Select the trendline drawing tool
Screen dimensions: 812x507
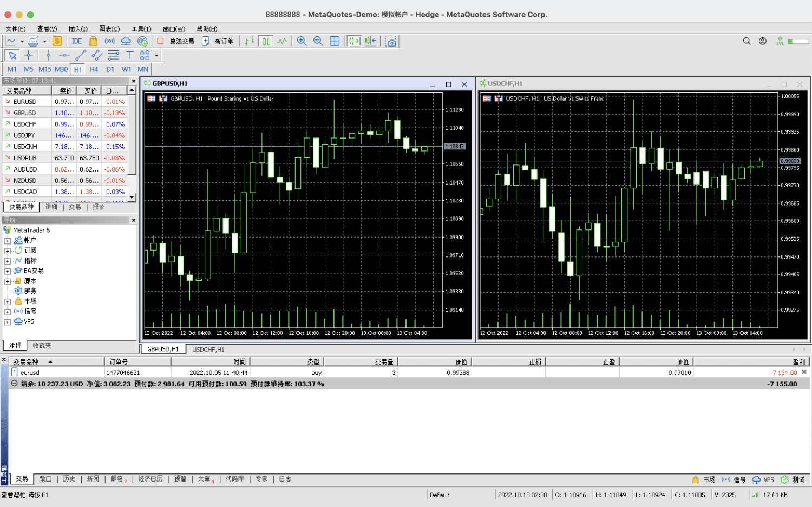point(81,55)
